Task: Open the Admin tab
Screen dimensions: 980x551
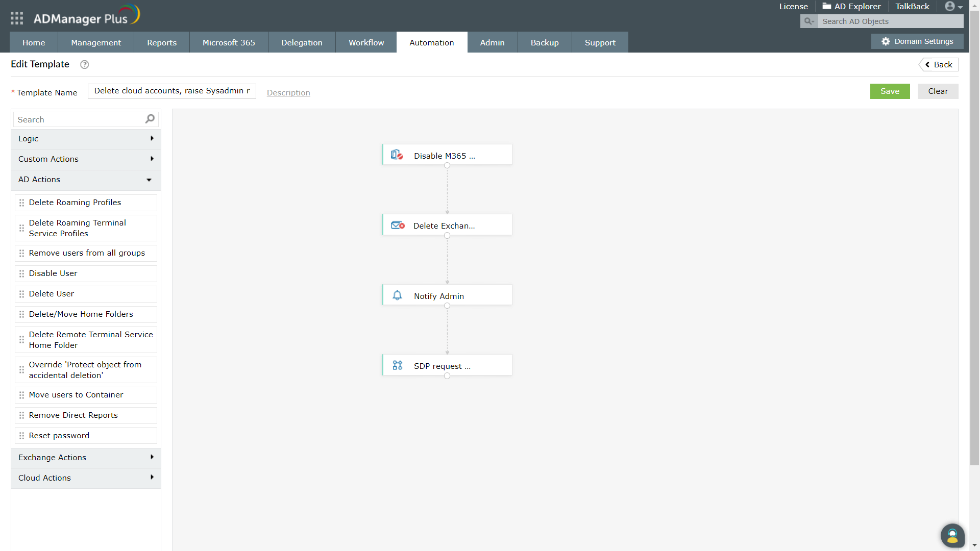Action: (x=492, y=42)
